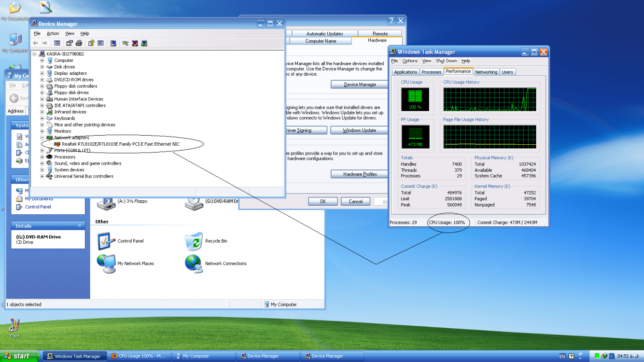Expand the Display adapters node
The image size is (644, 362).
(x=42, y=73)
